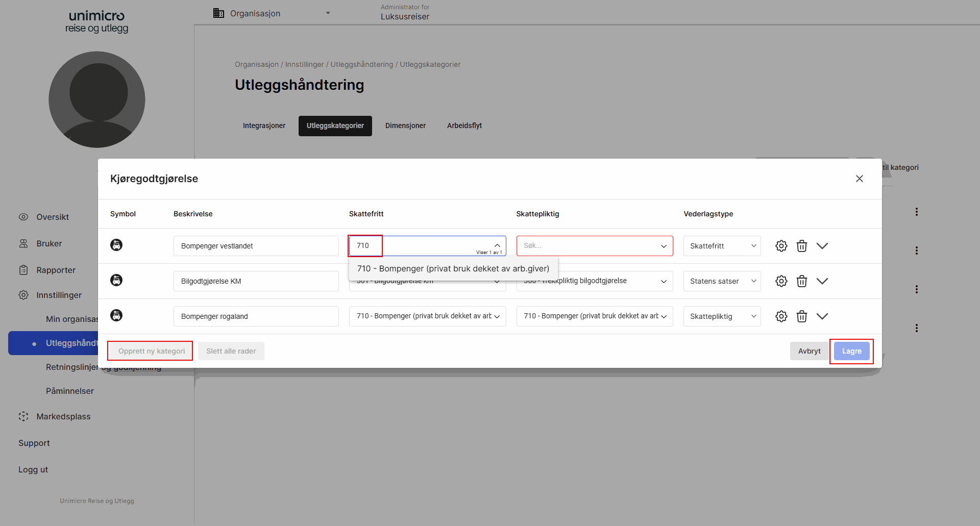Select the Bruker icon in the sidebar
This screenshot has height=526, width=980.
point(23,243)
